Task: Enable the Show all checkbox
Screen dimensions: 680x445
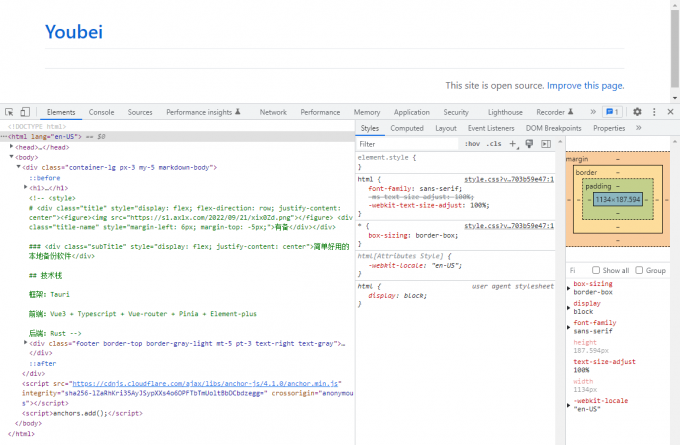Action: [596, 270]
